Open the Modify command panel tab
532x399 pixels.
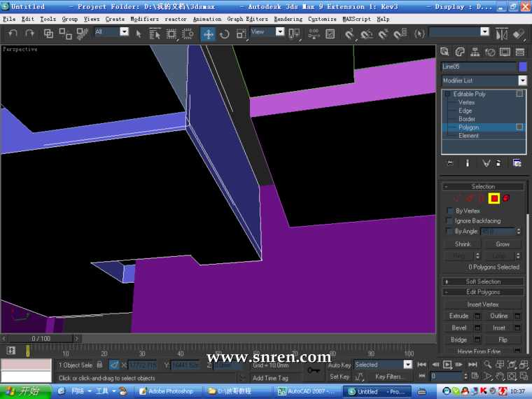pos(460,52)
